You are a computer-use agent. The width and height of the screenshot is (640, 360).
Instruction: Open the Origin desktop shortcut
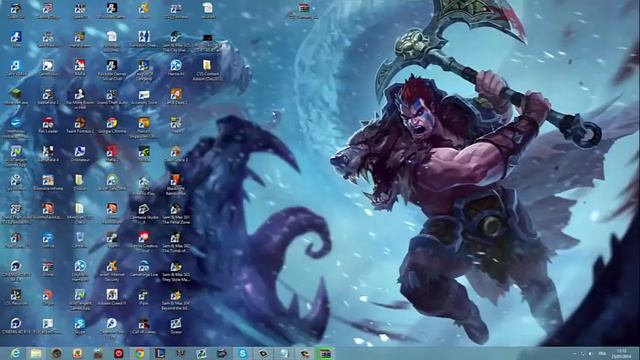[48, 297]
